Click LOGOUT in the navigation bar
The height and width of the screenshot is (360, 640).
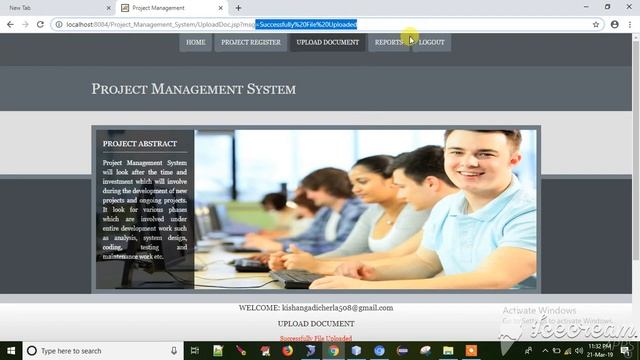tap(431, 42)
